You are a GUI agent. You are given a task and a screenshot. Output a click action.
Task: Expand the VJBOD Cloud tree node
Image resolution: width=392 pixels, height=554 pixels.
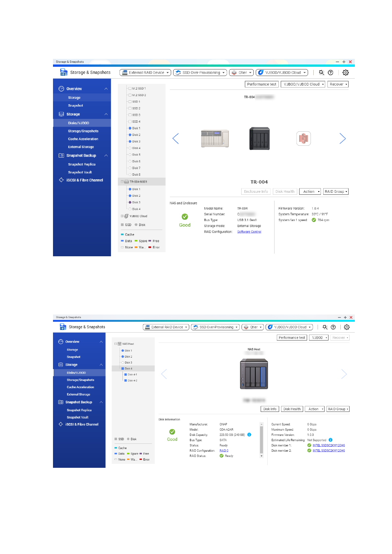pos(122,216)
